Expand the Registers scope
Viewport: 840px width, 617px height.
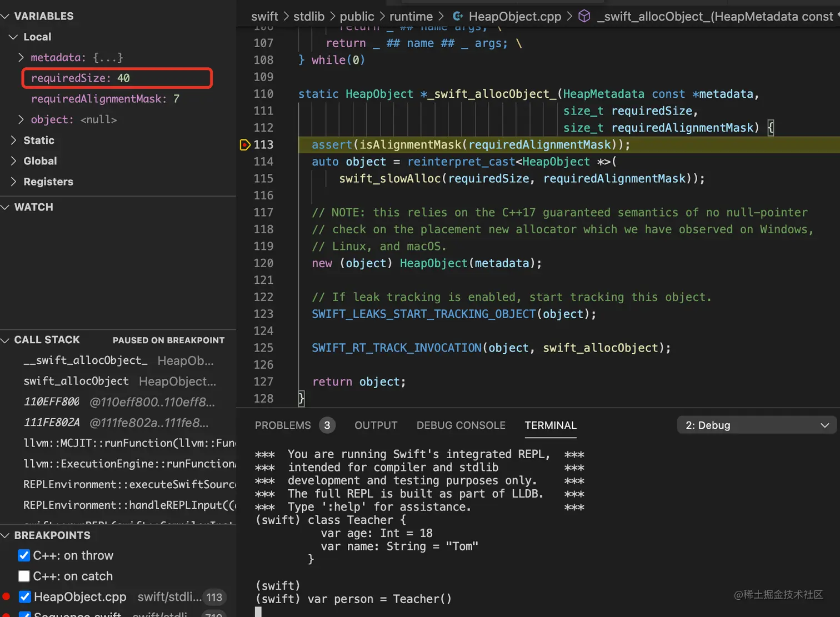click(x=14, y=182)
